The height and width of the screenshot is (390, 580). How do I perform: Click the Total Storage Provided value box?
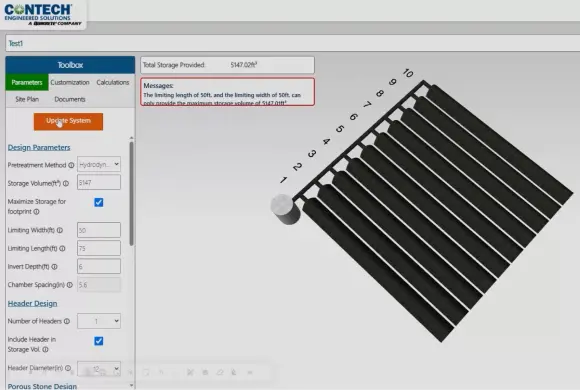pos(227,65)
